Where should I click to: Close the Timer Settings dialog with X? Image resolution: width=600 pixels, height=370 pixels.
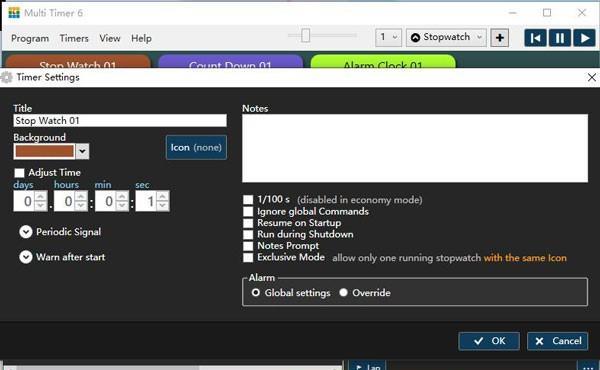point(592,77)
